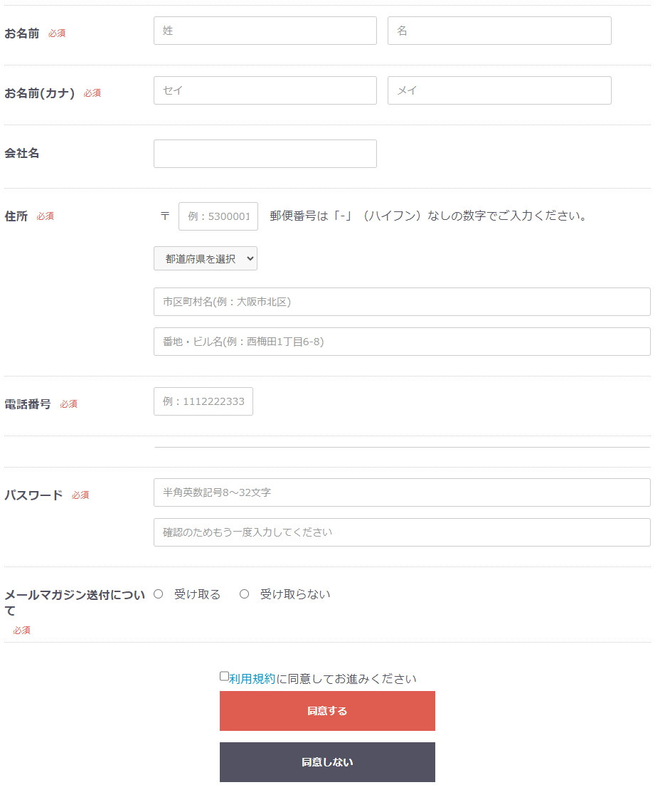This screenshot has height=812, width=665.
Task: Click the password field 半角英数記号8〜32文字
Action: tap(402, 492)
